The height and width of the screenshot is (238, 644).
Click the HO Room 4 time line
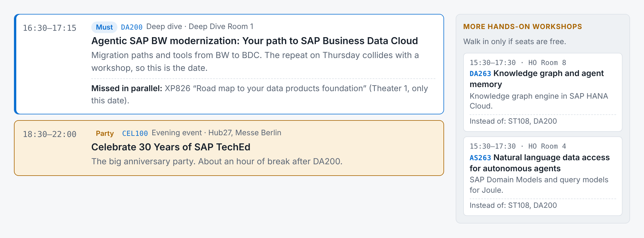click(518, 146)
